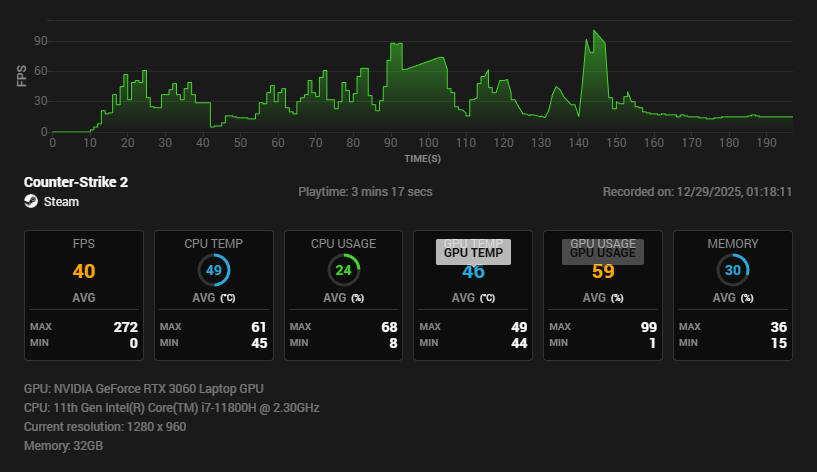Click the 10 tick label on time axis
Viewport: 817px width, 472px height.
tap(90, 142)
